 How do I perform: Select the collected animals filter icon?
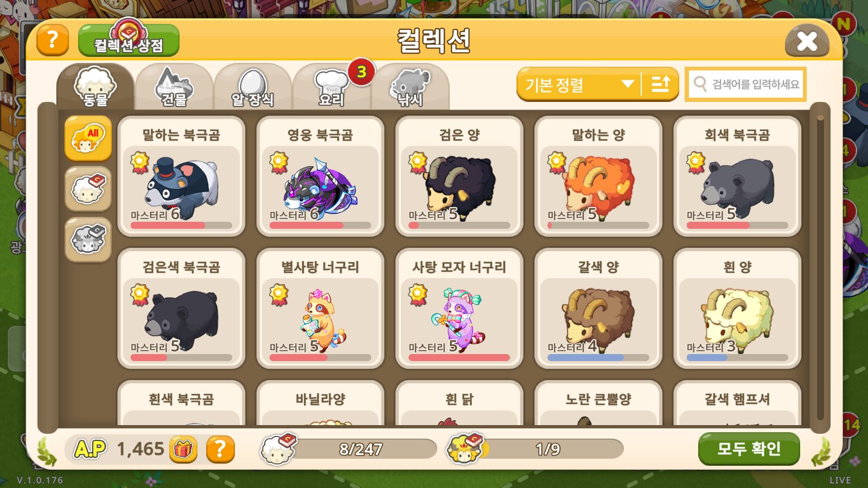point(88,189)
